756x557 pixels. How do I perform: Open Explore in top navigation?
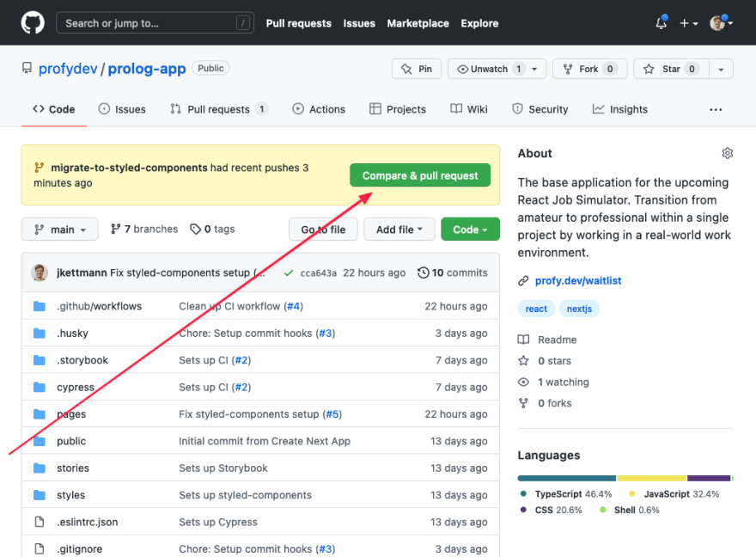(x=479, y=23)
